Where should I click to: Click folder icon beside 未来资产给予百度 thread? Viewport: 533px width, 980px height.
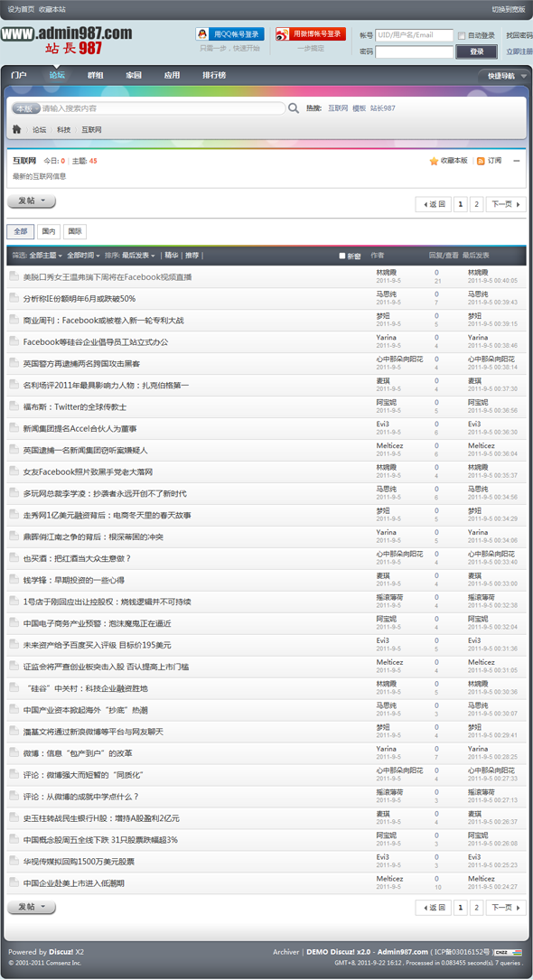pos(14,645)
